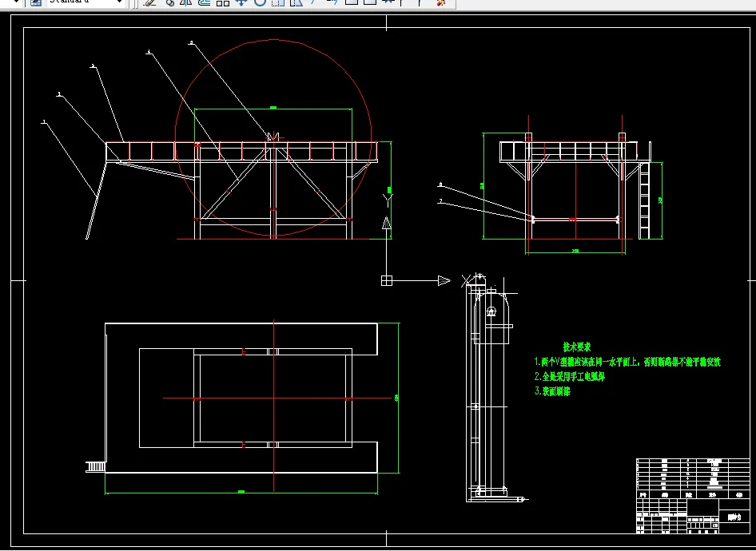Image resolution: width=756 pixels, height=551 pixels.
Task: Select the note line starting with 1.两个V型槽
Action: coord(628,362)
